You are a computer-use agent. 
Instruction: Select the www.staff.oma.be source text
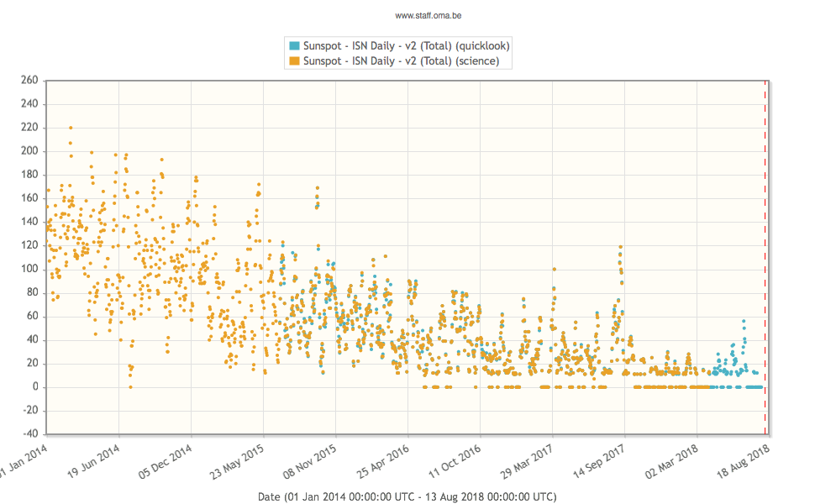(x=429, y=16)
